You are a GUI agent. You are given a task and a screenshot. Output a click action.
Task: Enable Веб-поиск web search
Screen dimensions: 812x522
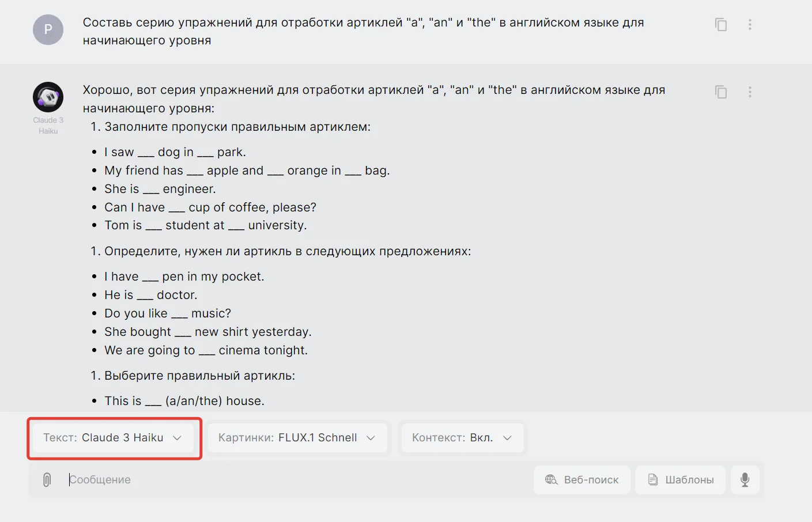pos(581,479)
